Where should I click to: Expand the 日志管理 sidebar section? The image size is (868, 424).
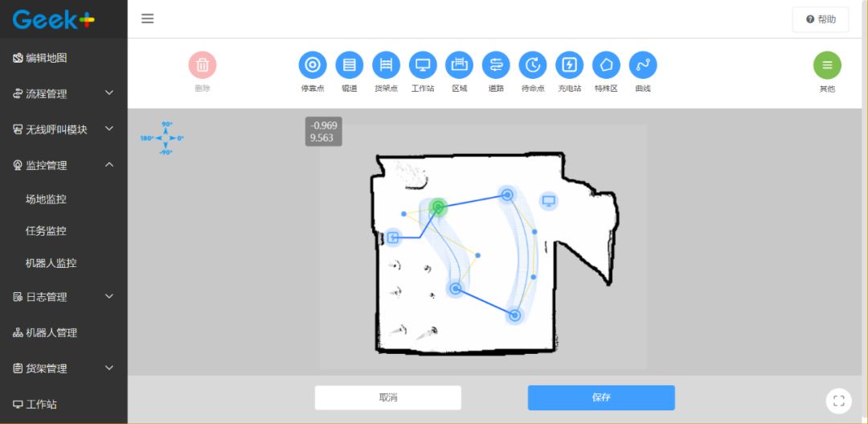[x=63, y=297]
